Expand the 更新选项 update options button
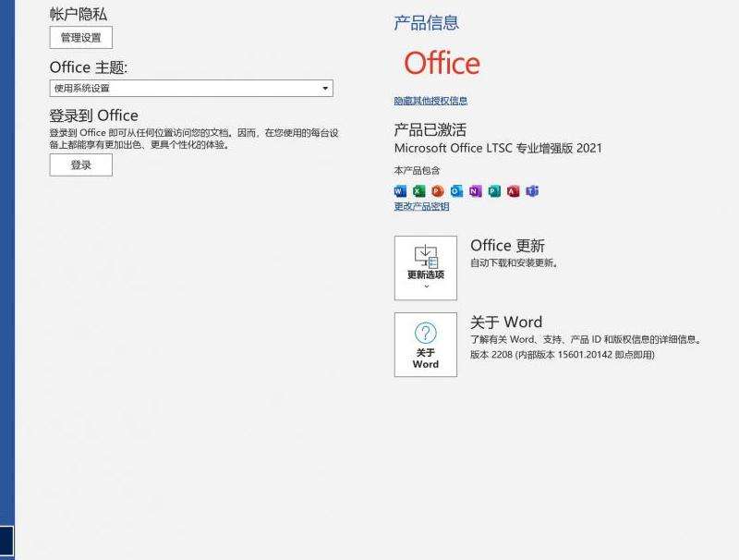Viewport: 739px width, 560px height. 426,268
